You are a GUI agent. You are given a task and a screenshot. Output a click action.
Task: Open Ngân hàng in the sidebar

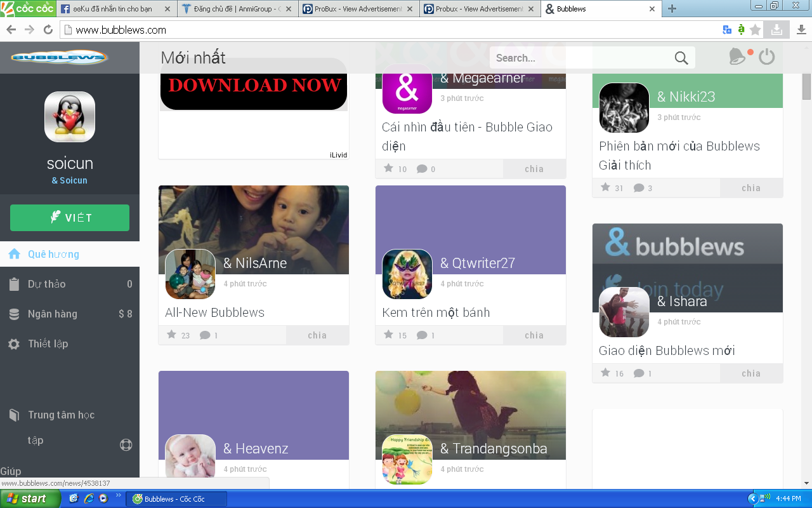coord(70,314)
